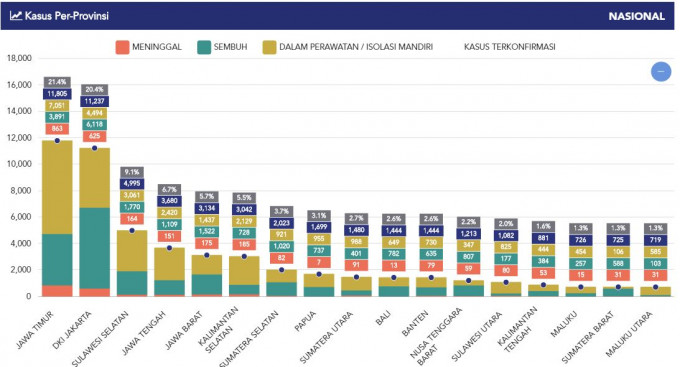Image resolution: width=680 pixels, height=367 pixels.
Task: Click the blue zoom-out minus button
Action: tap(661, 72)
